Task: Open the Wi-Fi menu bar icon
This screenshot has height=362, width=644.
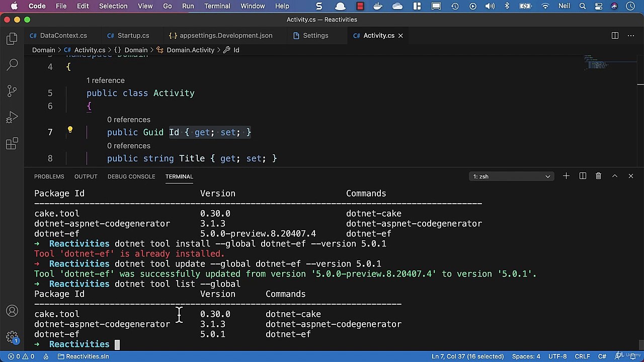Action: [x=545, y=6]
